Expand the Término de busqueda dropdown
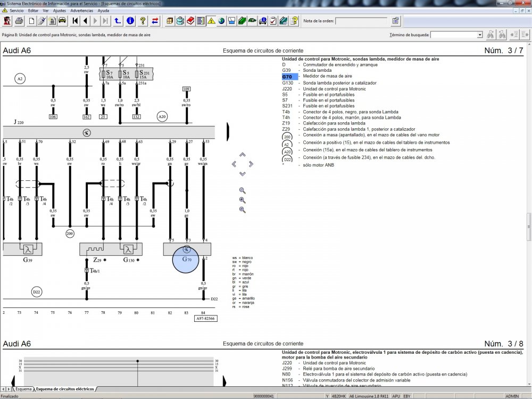Screen dimensions: 532x399 tap(480, 35)
